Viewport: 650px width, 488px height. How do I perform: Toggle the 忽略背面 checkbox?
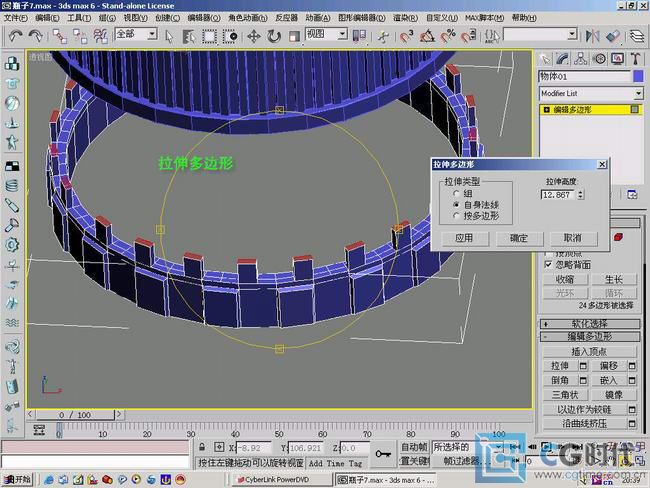[548, 265]
